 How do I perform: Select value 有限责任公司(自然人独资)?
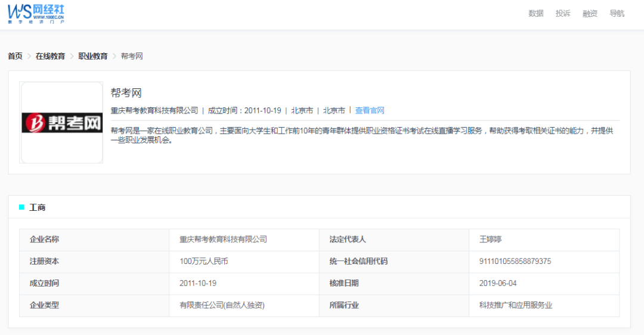[x=222, y=305]
